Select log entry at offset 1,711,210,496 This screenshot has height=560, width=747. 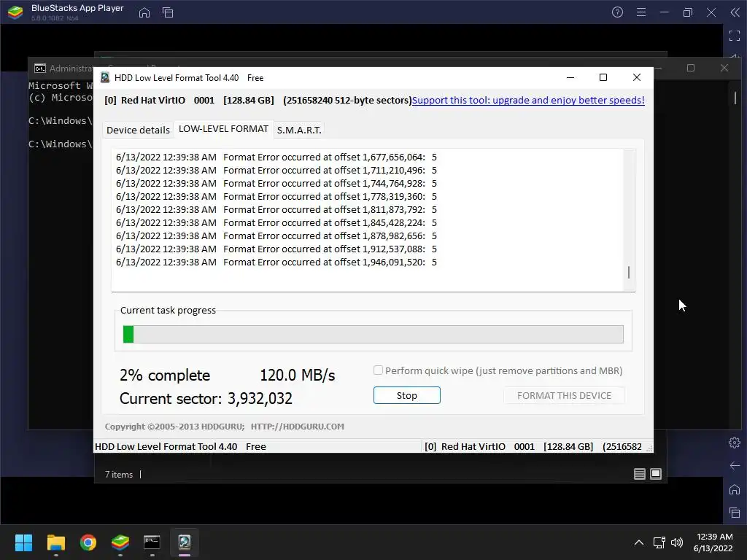pos(276,170)
